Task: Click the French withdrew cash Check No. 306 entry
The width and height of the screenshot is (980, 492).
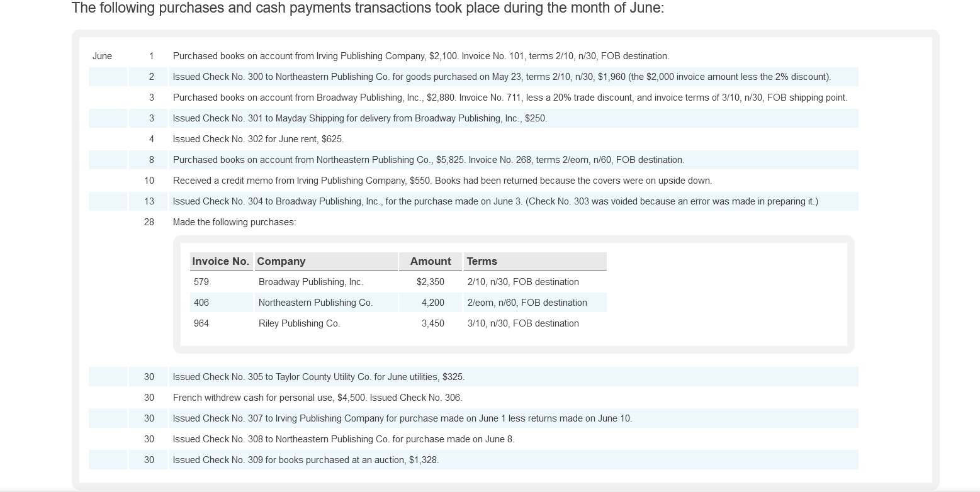Action: coord(318,398)
